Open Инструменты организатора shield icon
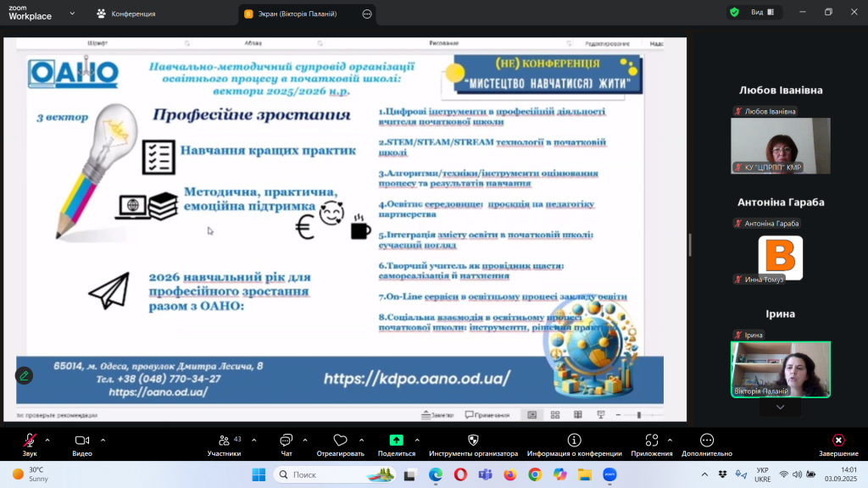Image resolution: width=868 pixels, height=488 pixels. (473, 441)
